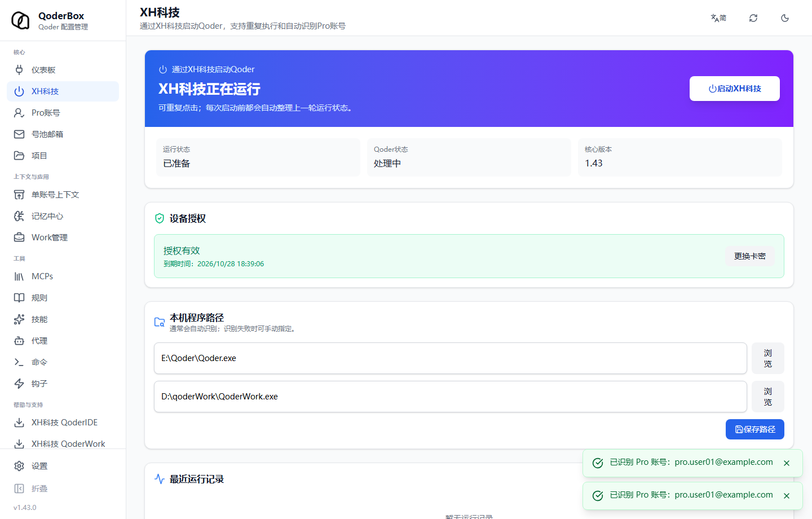Click 启动XH科技 launch button

(735, 89)
